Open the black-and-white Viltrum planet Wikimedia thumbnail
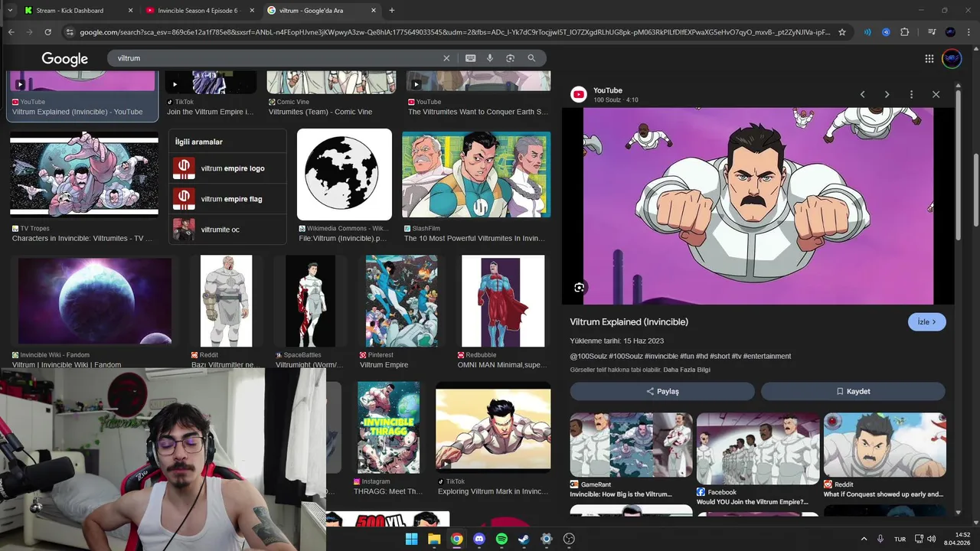Image resolution: width=980 pixels, height=551 pixels. click(345, 174)
